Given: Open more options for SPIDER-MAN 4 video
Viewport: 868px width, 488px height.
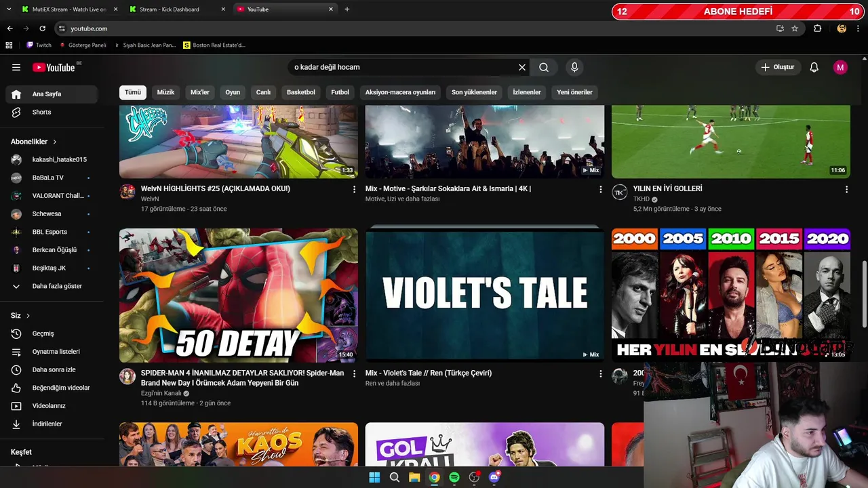Looking at the screenshot, I should (x=354, y=374).
